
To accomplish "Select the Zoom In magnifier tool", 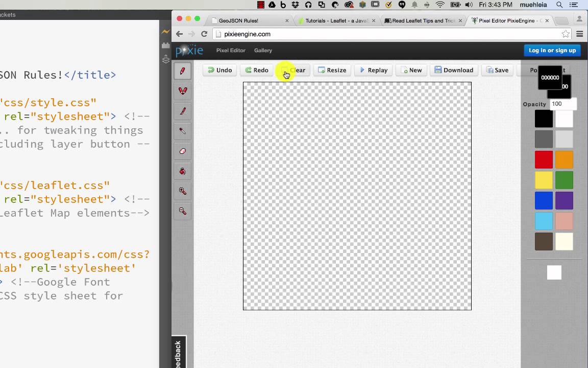I will (183, 191).
